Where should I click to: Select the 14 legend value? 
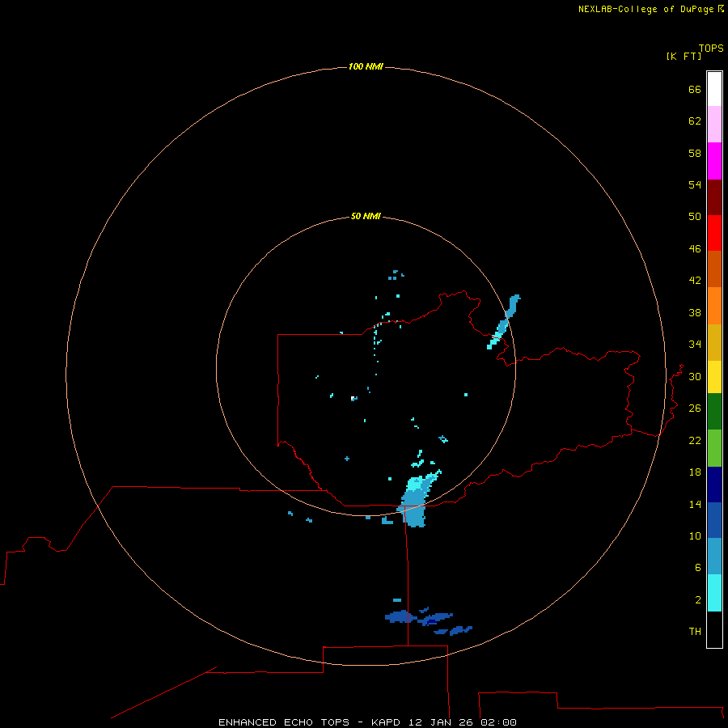click(695, 504)
